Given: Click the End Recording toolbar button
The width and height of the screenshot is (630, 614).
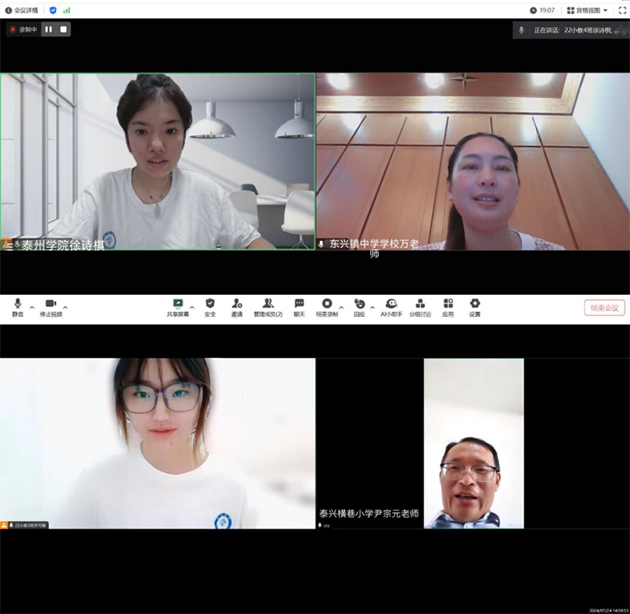Looking at the screenshot, I should (x=326, y=304).
